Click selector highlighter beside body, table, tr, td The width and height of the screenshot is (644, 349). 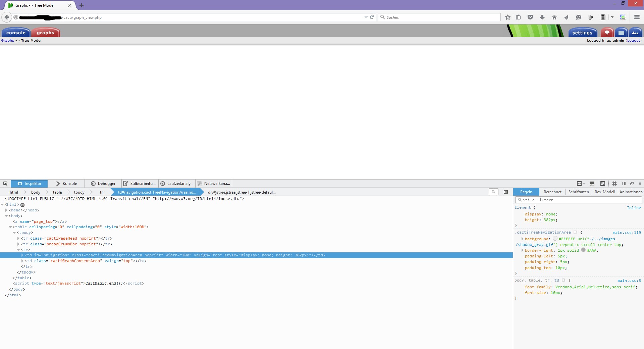tap(563, 280)
